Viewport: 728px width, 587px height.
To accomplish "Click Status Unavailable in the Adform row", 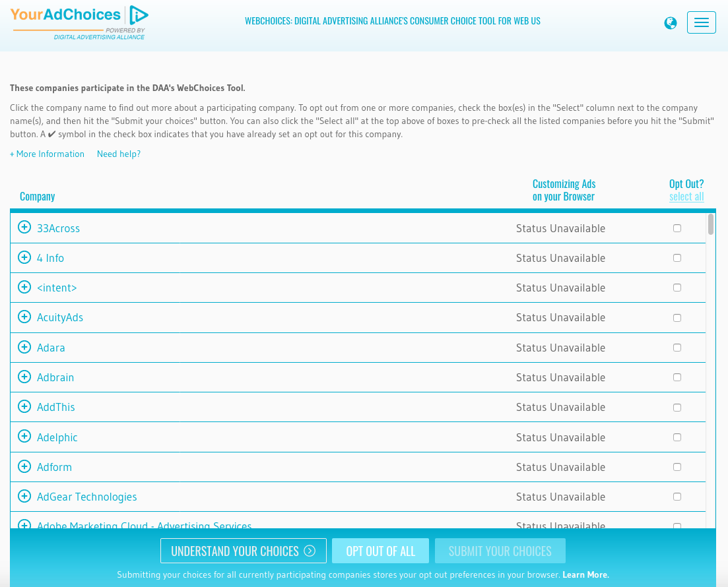I will pos(560,467).
